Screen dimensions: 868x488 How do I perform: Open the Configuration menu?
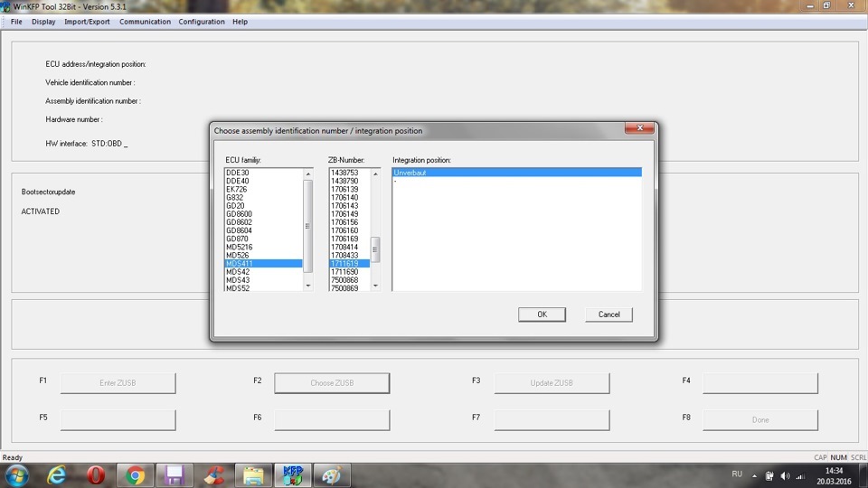coord(202,22)
